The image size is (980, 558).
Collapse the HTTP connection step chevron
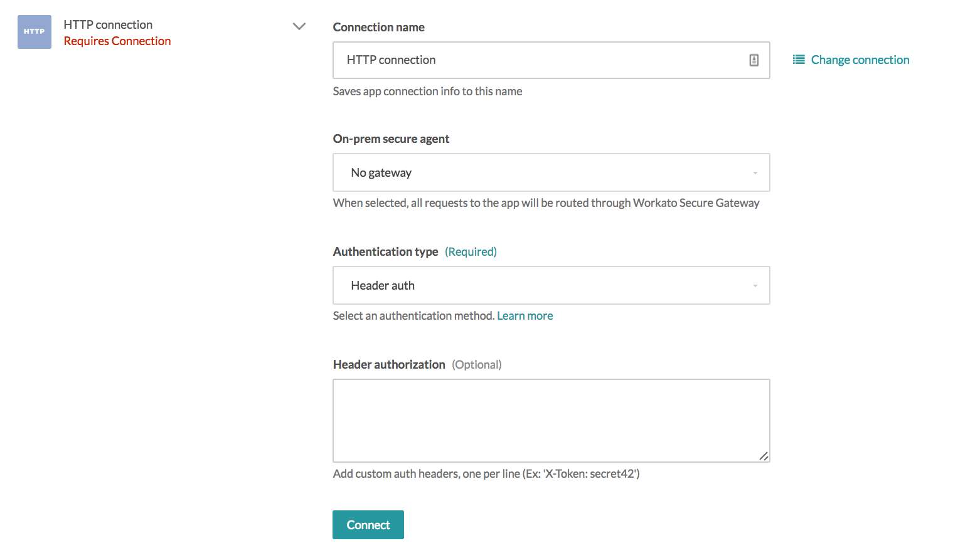coord(299,26)
